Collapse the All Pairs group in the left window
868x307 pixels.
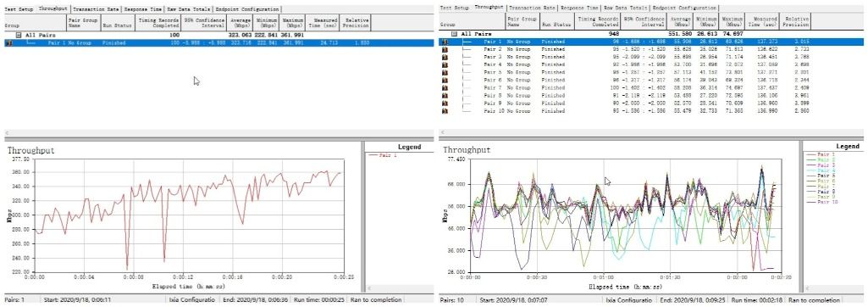click(x=19, y=36)
